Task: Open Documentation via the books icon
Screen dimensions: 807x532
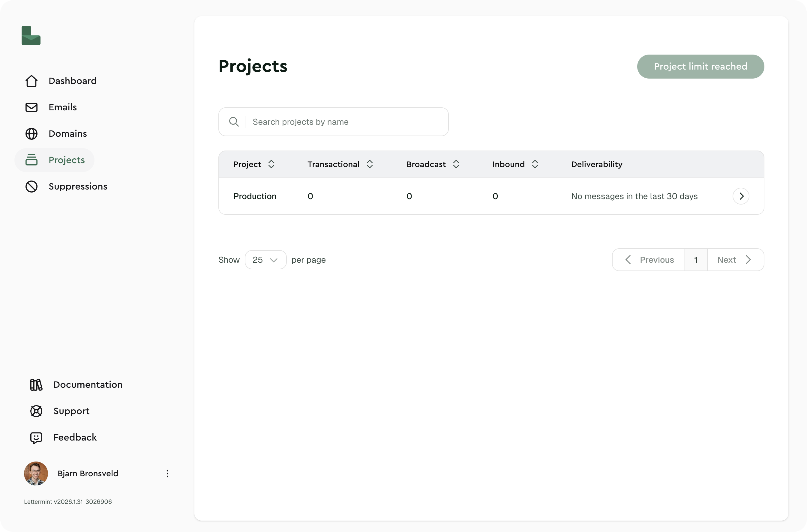Action: [x=36, y=385]
